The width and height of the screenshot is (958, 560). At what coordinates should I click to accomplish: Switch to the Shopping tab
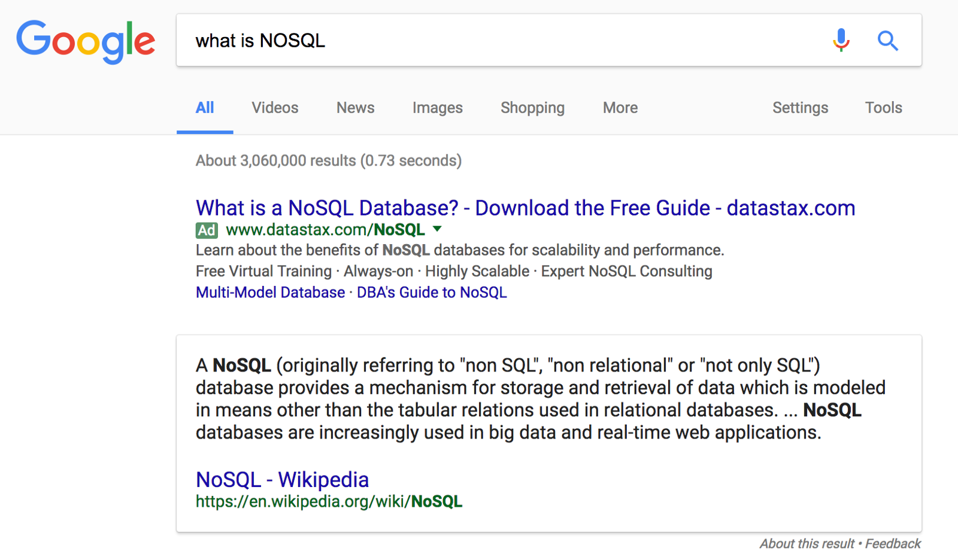point(532,108)
